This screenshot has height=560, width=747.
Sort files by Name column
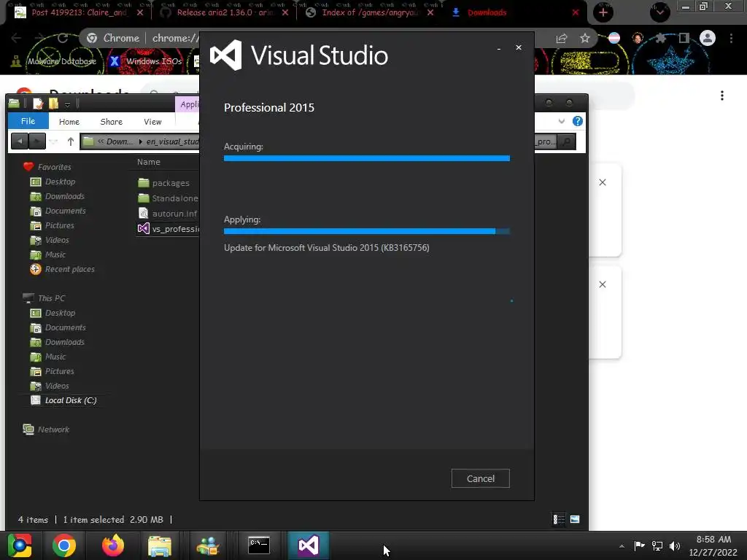pos(149,162)
